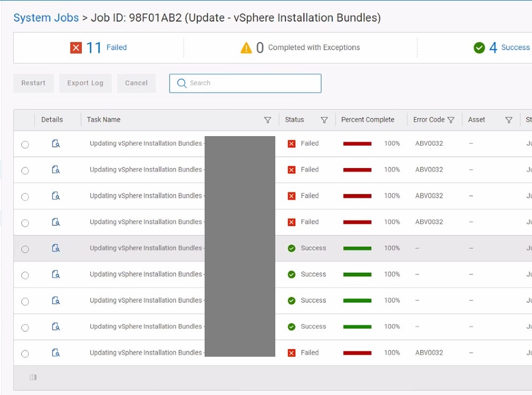This screenshot has width=532, height=395.
Task: Open the Task Name filter
Action: point(268,120)
